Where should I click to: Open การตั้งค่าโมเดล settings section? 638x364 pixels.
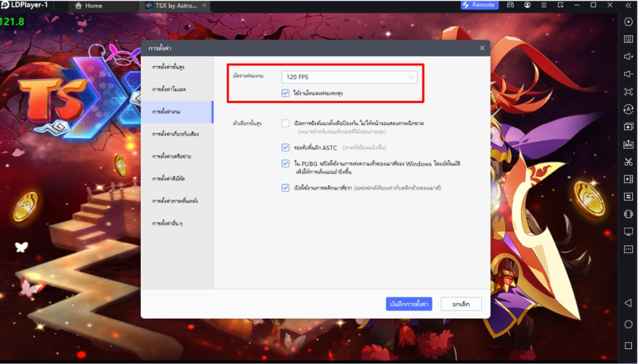[177, 90]
